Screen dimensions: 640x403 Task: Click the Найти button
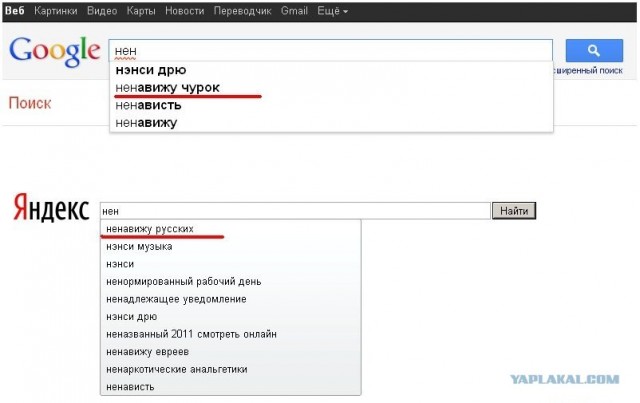pyautogui.click(x=514, y=211)
